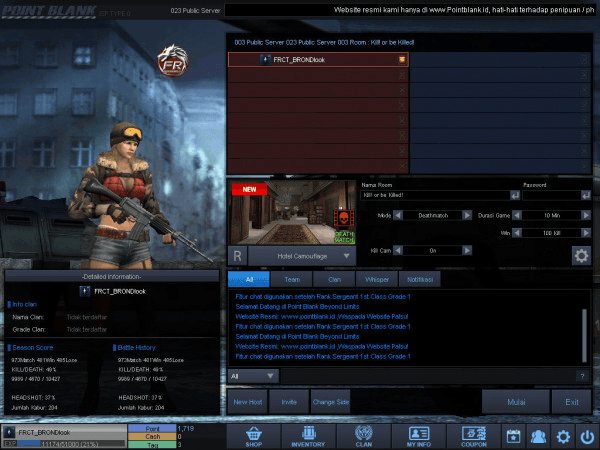
Task: Select the All chat tab
Action: 249,279
